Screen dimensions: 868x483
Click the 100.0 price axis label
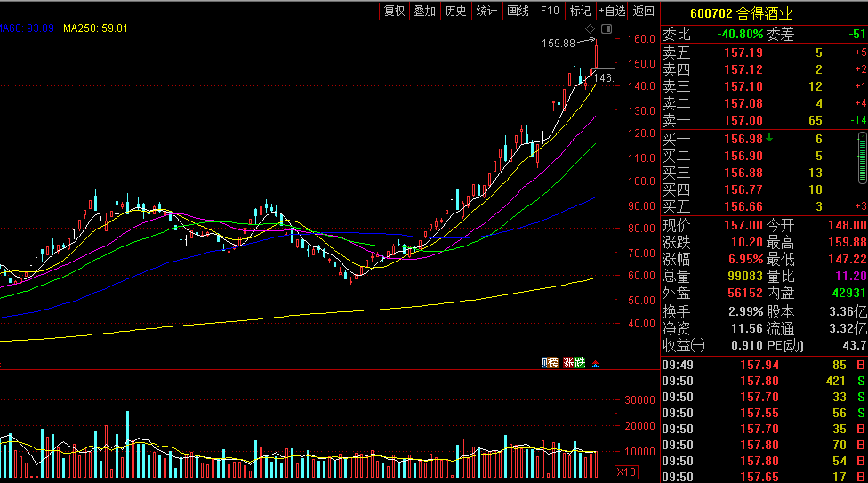tap(641, 181)
